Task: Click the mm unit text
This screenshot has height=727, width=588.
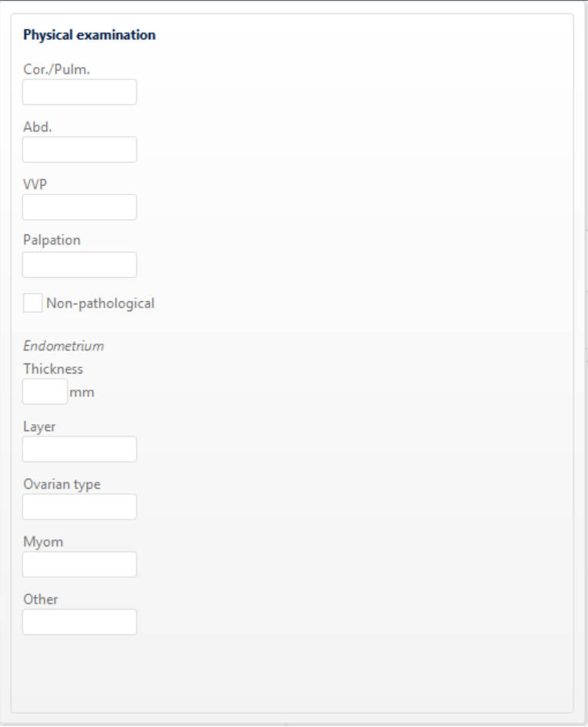Action: (x=81, y=393)
